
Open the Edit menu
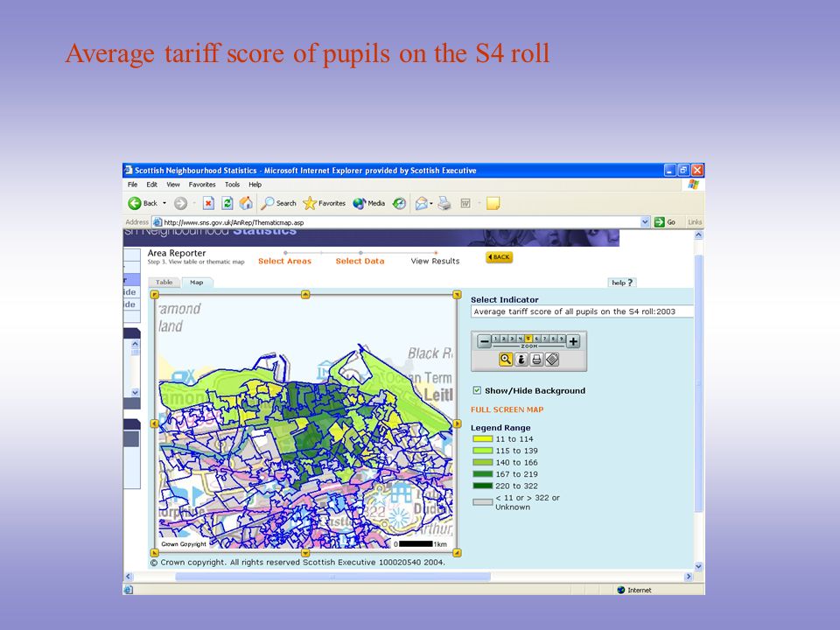[151, 185]
